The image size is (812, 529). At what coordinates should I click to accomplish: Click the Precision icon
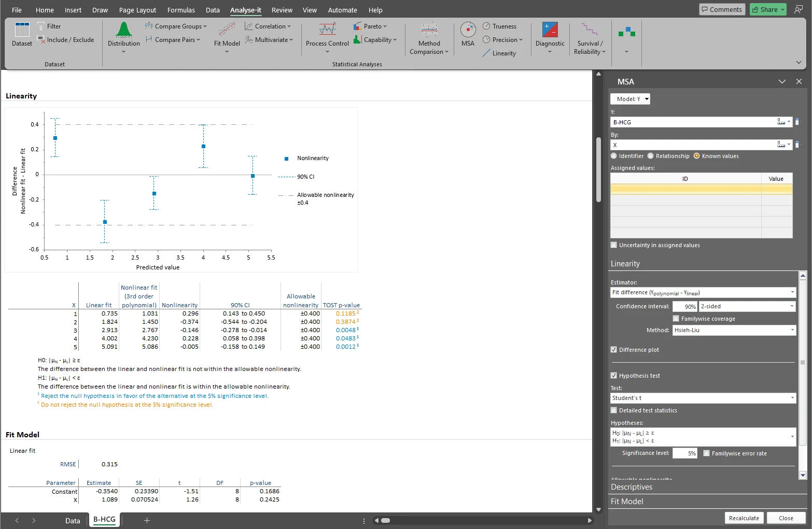pyautogui.click(x=486, y=39)
